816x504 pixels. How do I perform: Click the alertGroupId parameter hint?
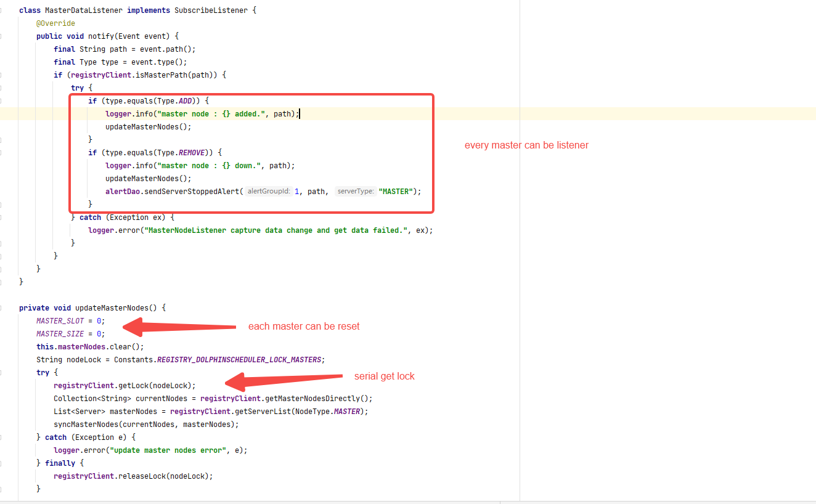point(268,192)
